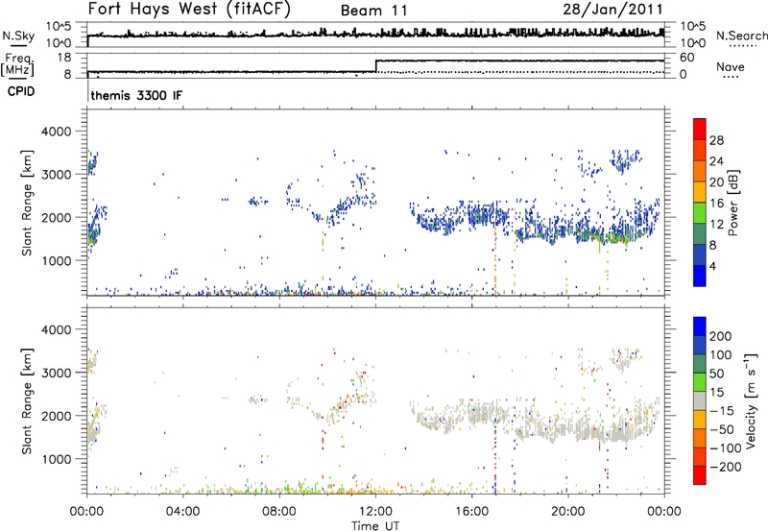Click the "N.Sky" legend label
The width and height of the screenshot is (768, 532).
click(18, 36)
